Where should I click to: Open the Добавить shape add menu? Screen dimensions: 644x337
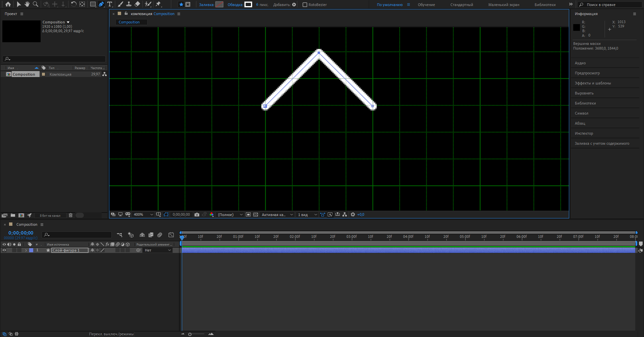pyautogui.click(x=294, y=5)
